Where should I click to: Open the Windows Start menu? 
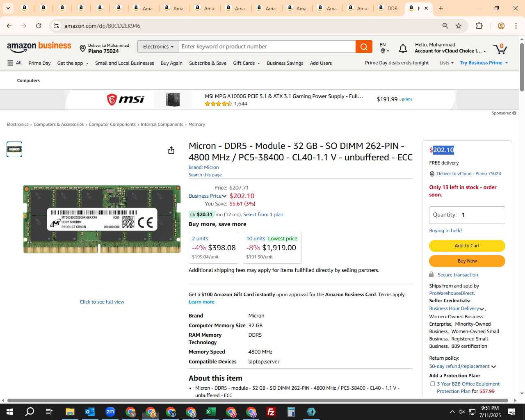point(10,412)
